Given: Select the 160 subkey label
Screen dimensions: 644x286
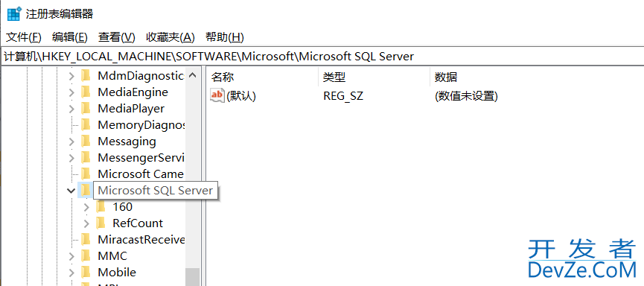Looking at the screenshot, I should (122, 207).
